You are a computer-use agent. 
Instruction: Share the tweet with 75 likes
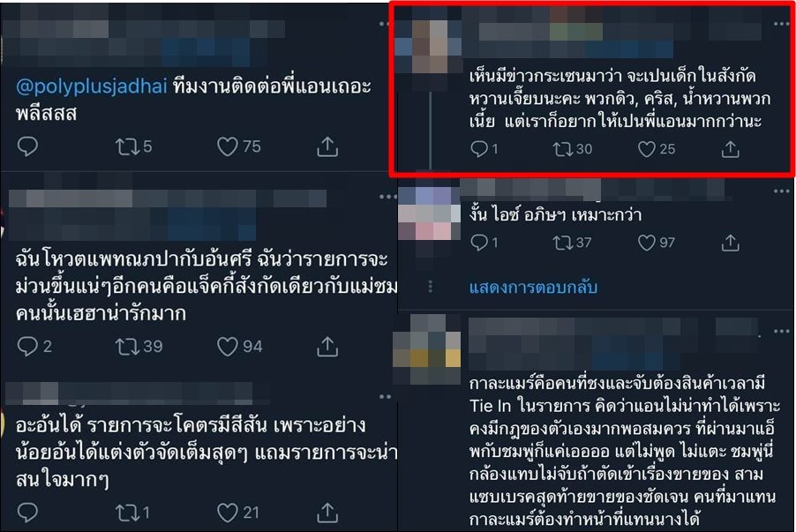click(x=327, y=146)
